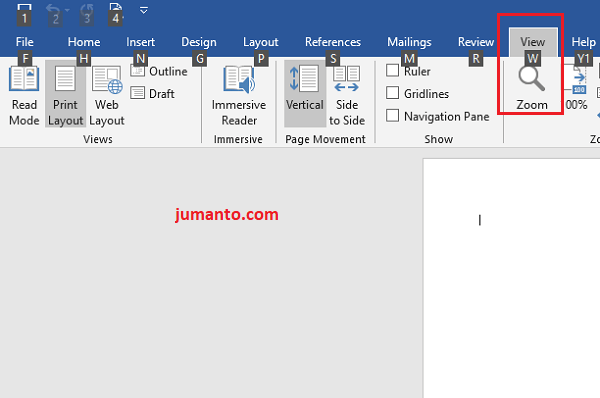Click inside the blank document page
The width and height of the screenshot is (600, 398).
pos(512,278)
